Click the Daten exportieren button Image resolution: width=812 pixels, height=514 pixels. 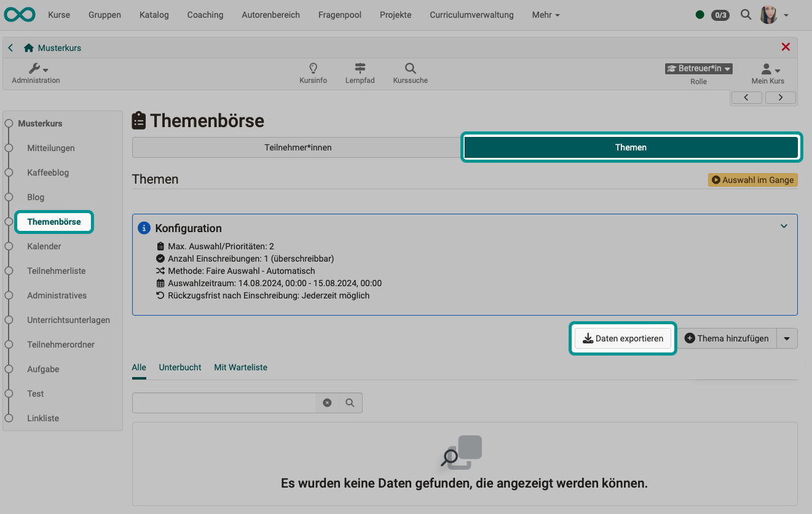[x=623, y=338]
